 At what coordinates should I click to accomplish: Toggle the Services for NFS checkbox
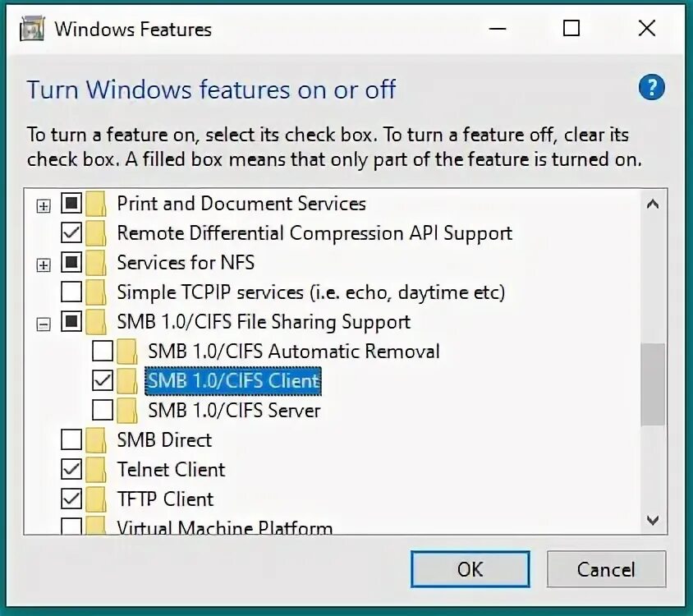click(71, 263)
